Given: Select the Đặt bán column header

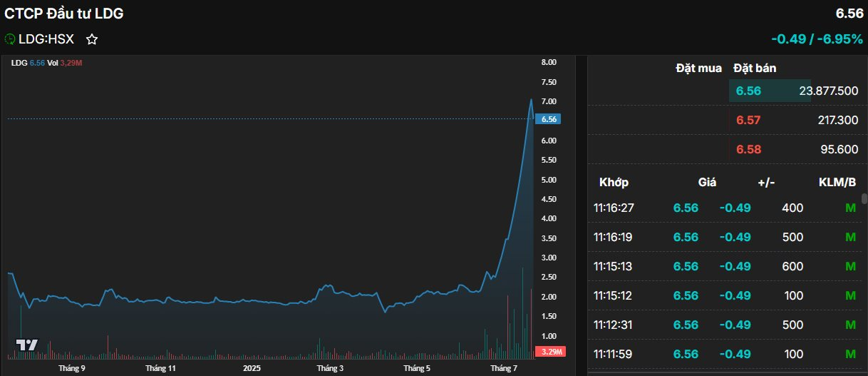Looking at the screenshot, I should click(x=755, y=68).
